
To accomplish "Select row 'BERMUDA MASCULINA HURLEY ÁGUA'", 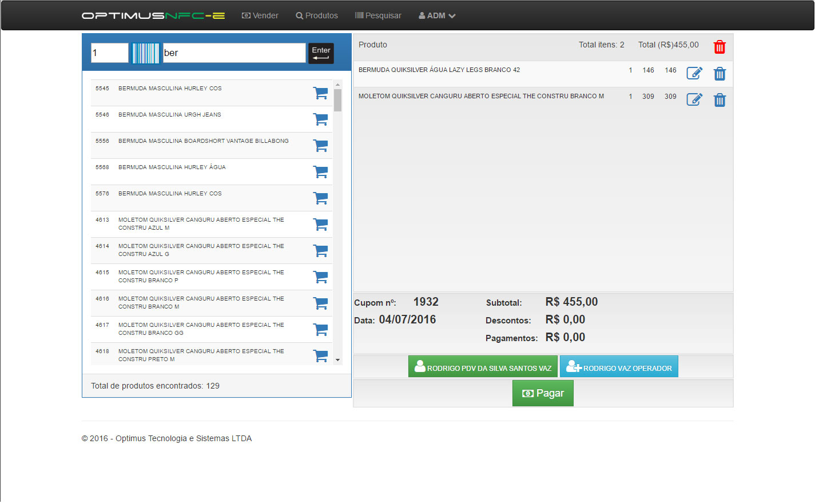I will click(212, 171).
